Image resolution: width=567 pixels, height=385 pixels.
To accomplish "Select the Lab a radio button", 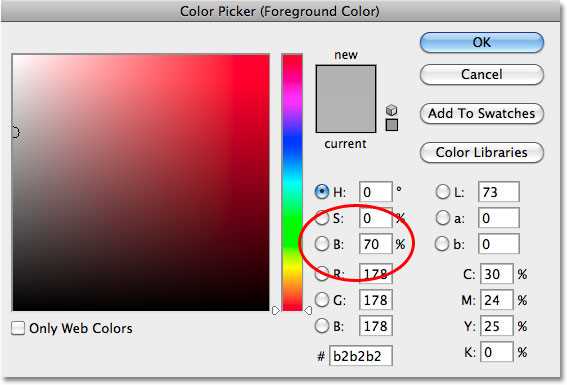I will coord(443,218).
